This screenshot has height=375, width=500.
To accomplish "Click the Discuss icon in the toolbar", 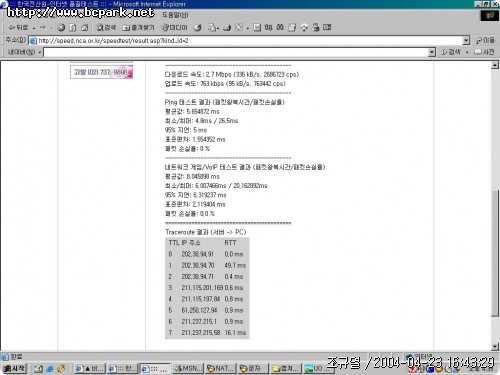I will point(257,27).
